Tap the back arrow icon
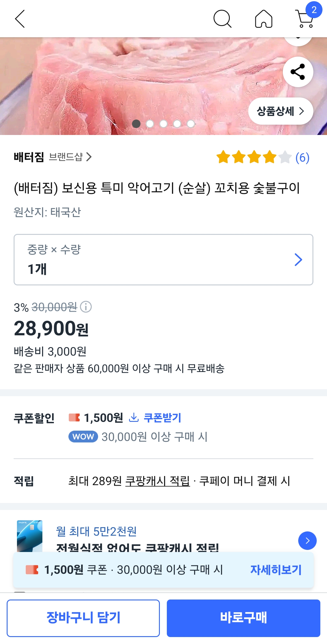The width and height of the screenshot is (327, 644). pyautogui.click(x=20, y=19)
